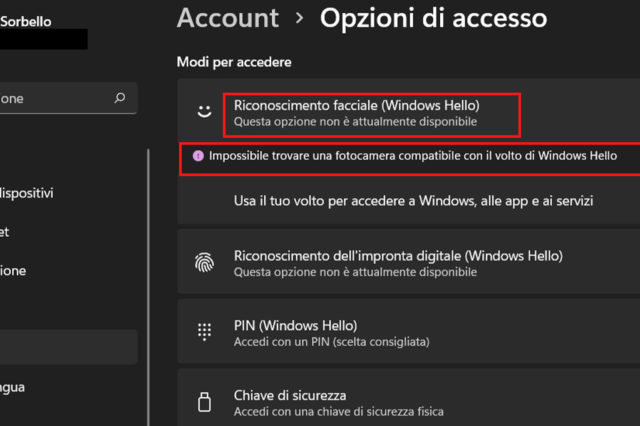Go back to Account via breadcrumb
Screen dimensions: 640x426
[x=228, y=18]
